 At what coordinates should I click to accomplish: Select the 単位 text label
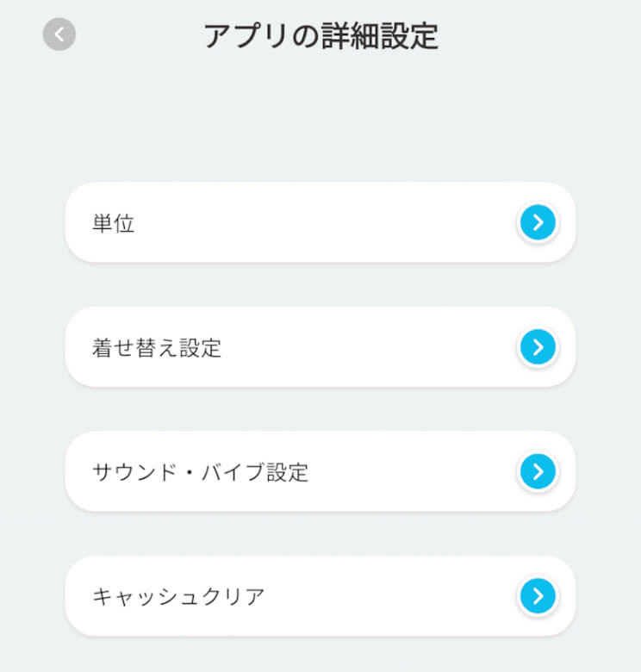[x=114, y=224]
